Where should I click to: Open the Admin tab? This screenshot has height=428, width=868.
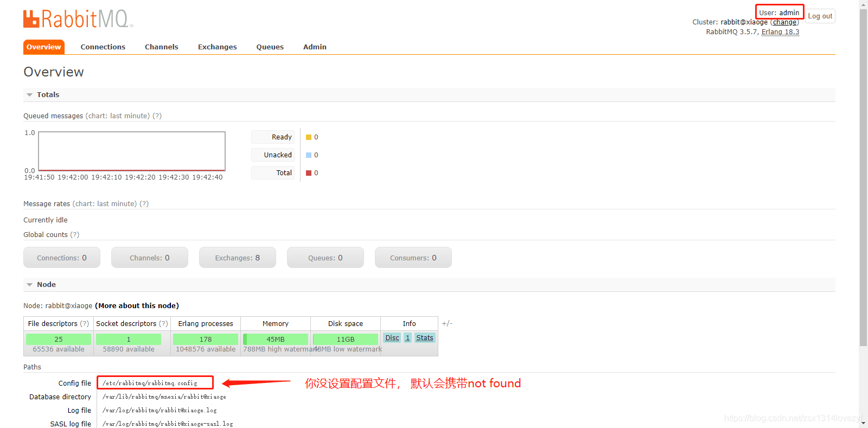click(315, 47)
